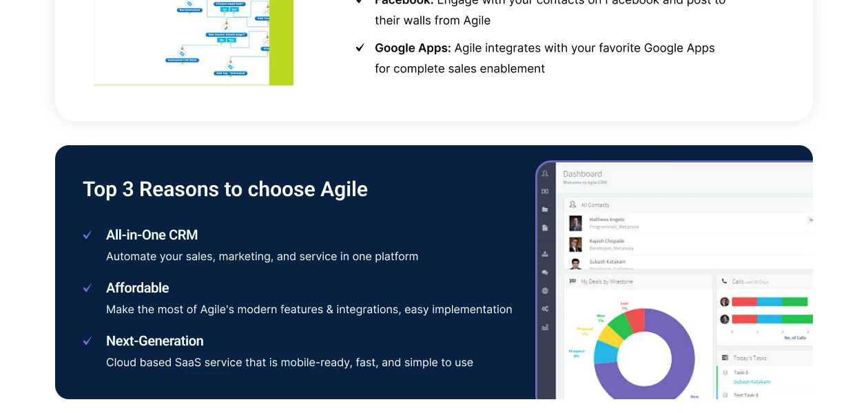
Task: Select the Contacts person icon in the sidebar
Action: pyautogui.click(x=545, y=174)
